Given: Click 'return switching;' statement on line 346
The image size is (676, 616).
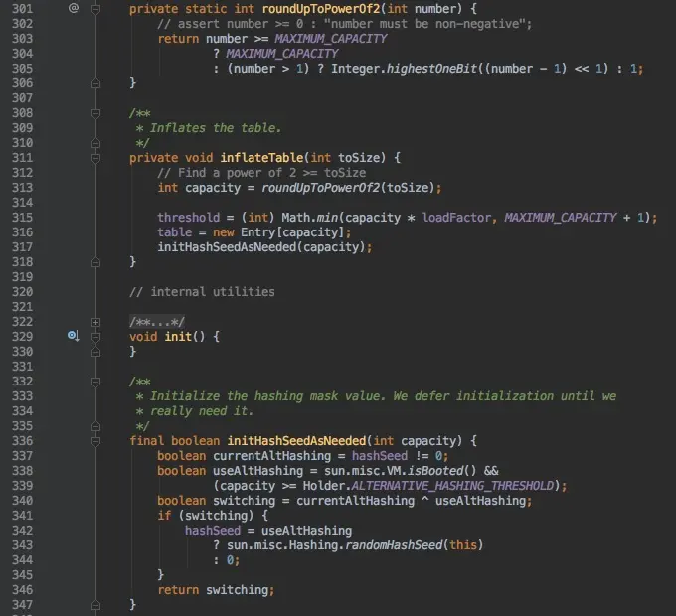Looking at the screenshot, I should (216, 590).
